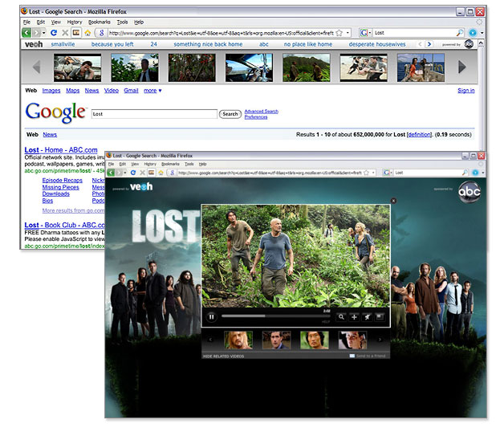Image resolution: width=500 pixels, height=448 pixels.
Task: Seek using video progress bar
Action: [276, 316]
